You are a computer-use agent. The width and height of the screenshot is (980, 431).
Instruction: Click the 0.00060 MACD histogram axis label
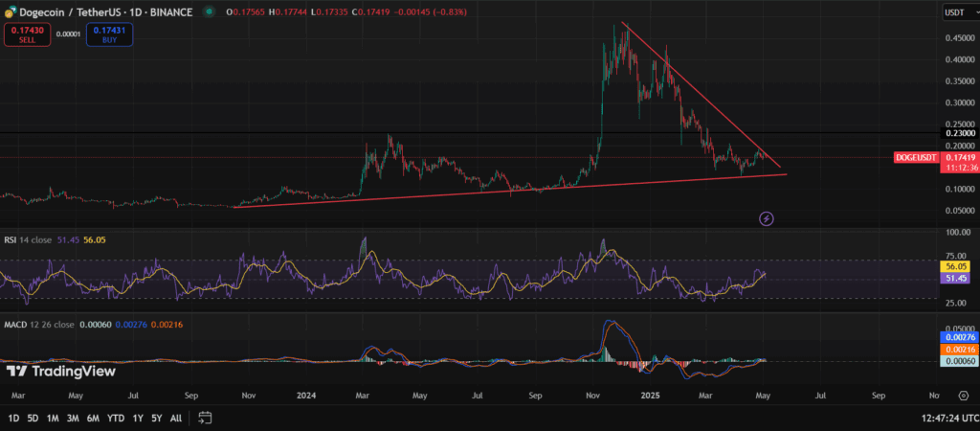(x=958, y=360)
